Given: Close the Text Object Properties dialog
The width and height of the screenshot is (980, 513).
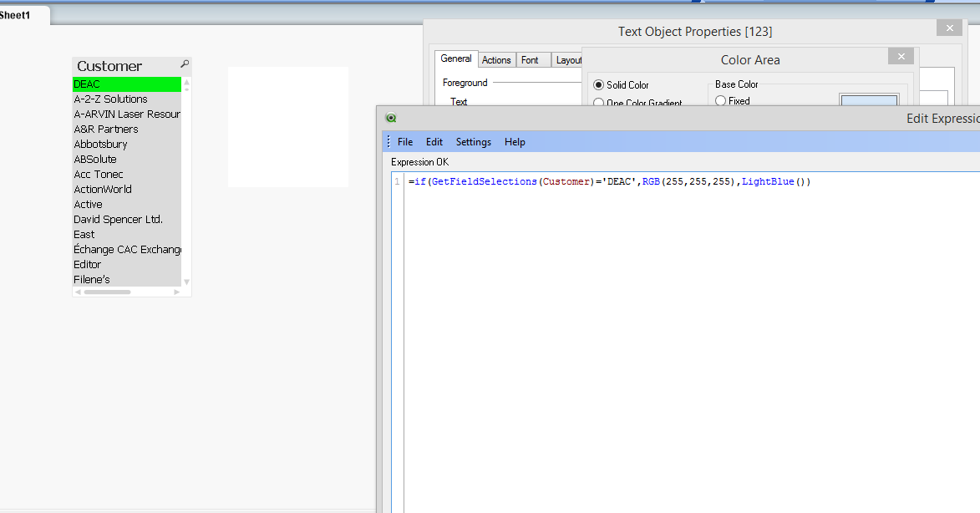Looking at the screenshot, I should (949, 28).
